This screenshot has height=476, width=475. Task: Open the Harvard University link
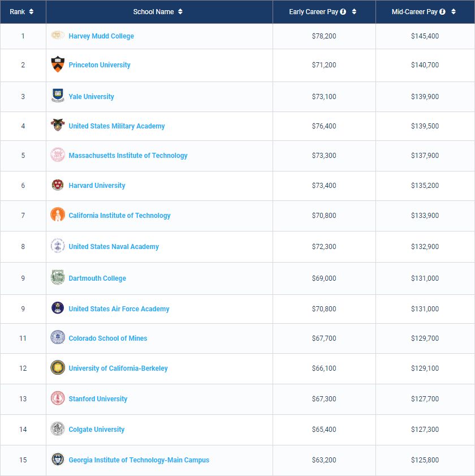(x=97, y=186)
